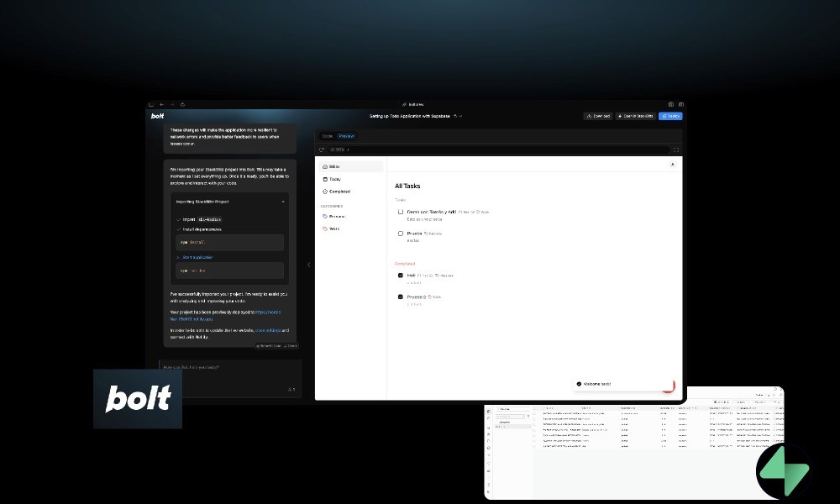Screen dimensions: 840x504
Task: Click the preview refresh icon
Action: coord(322,150)
